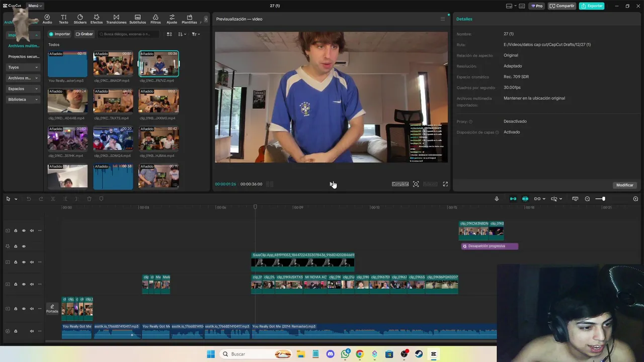This screenshot has height=362, width=644.
Task: Hide the SaveClip.App video track
Action: (24, 262)
